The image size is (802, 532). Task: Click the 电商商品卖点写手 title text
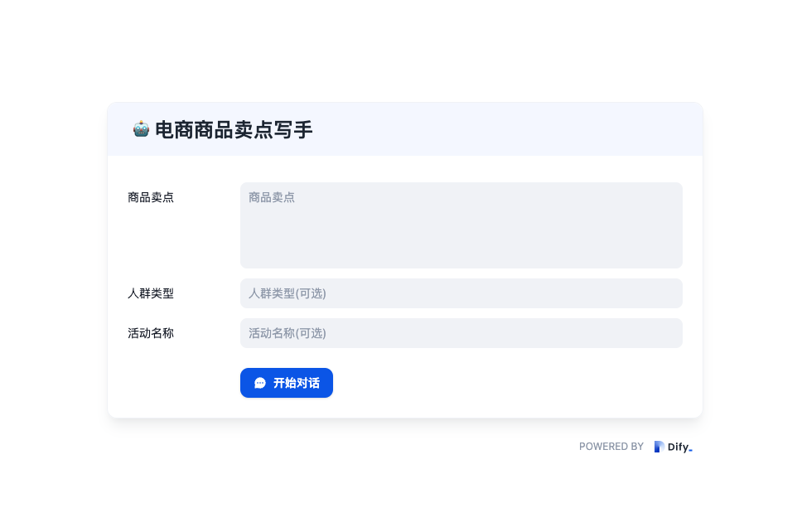[x=234, y=129]
